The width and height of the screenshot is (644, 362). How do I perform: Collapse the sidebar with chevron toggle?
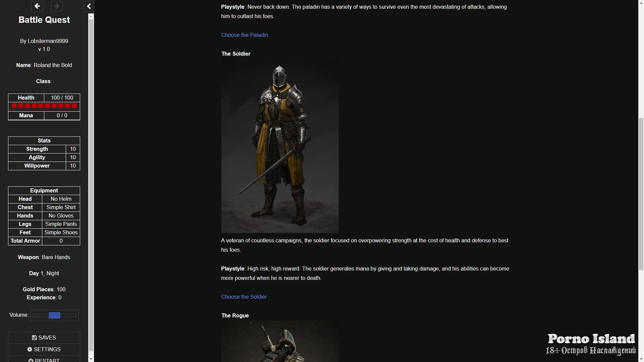coord(89,6)
